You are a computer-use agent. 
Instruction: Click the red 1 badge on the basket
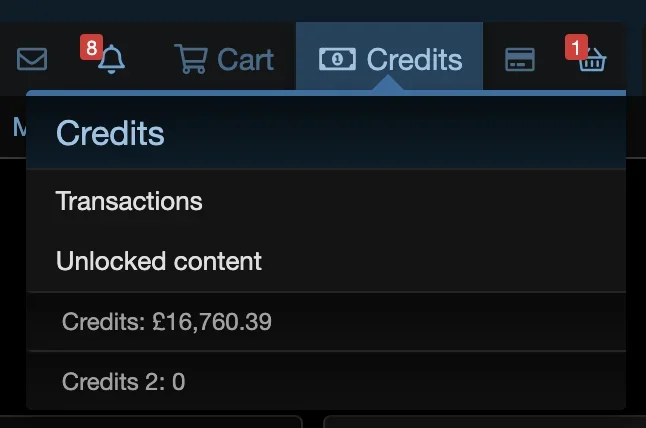click(576, 47)
